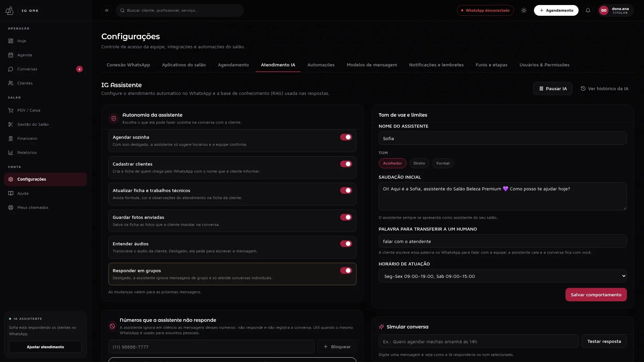
Task: Click the top search field
Action: tap(180, 10)
